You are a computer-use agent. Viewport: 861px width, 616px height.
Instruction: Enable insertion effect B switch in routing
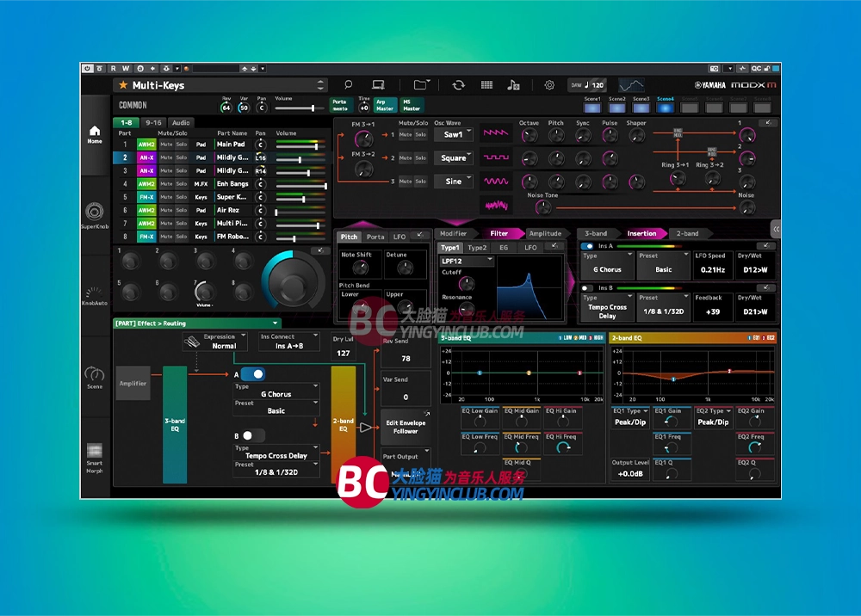pyautogui.click(x=253, y=435)
